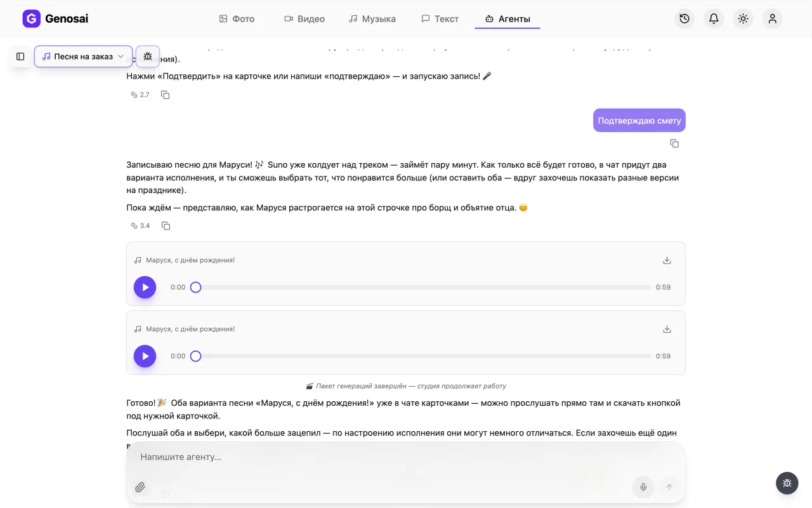Screen dimensions: 812x508
Task: Open the notifications bell
Action: 714,19
